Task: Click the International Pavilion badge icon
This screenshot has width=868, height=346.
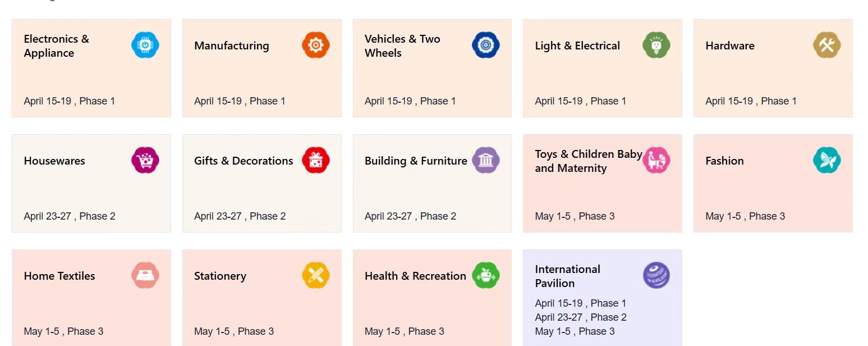Action: pyautogui.click(x=656, y=276)
